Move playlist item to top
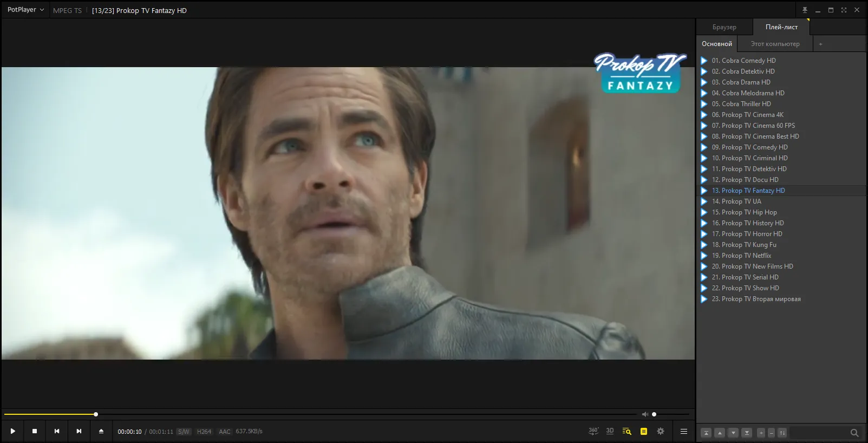This screenshot has width=868, height=443. tap(706, 433)
